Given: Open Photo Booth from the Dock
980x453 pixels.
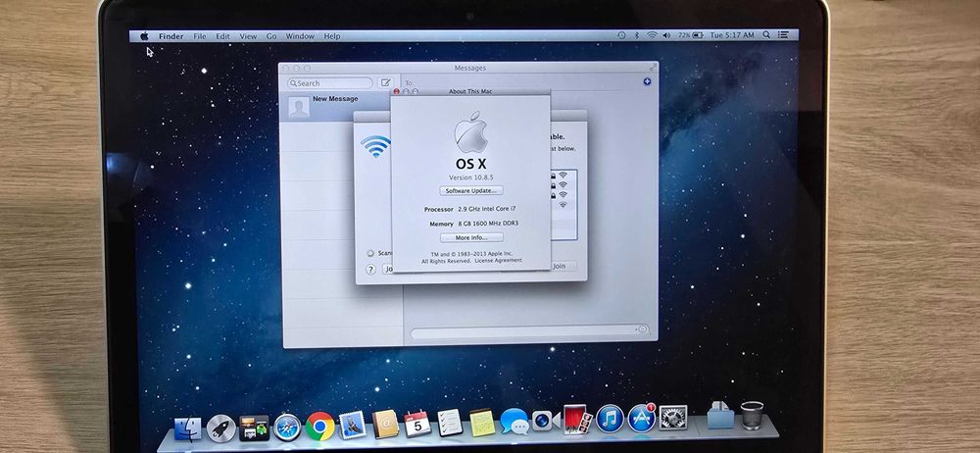Looking at the screenshot, I should click(577, 420).
